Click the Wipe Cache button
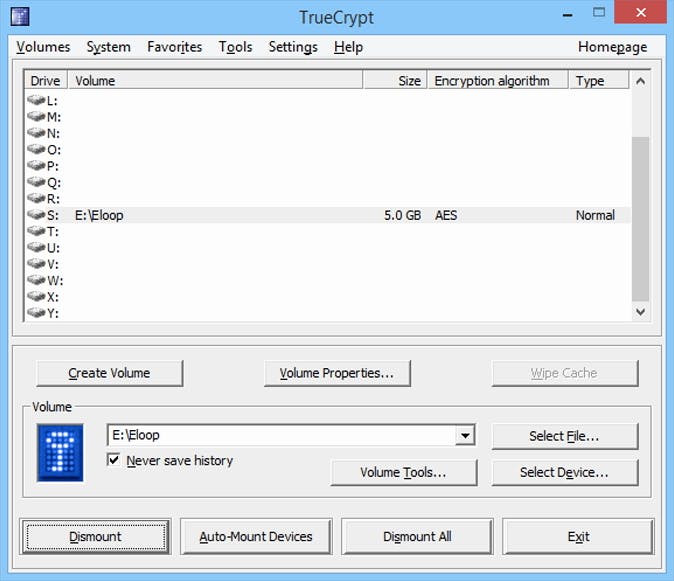The image size is (674, 581). pyautogui.click(x=564, y=373)
